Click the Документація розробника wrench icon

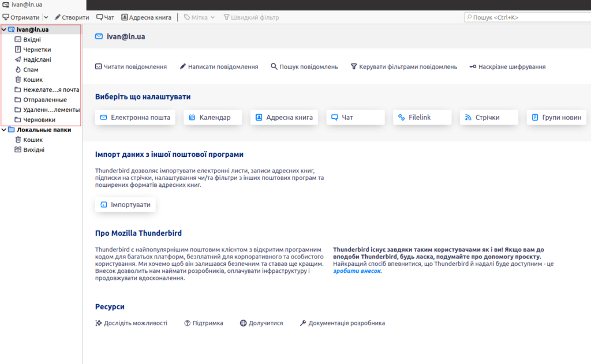tap(302, 323)
